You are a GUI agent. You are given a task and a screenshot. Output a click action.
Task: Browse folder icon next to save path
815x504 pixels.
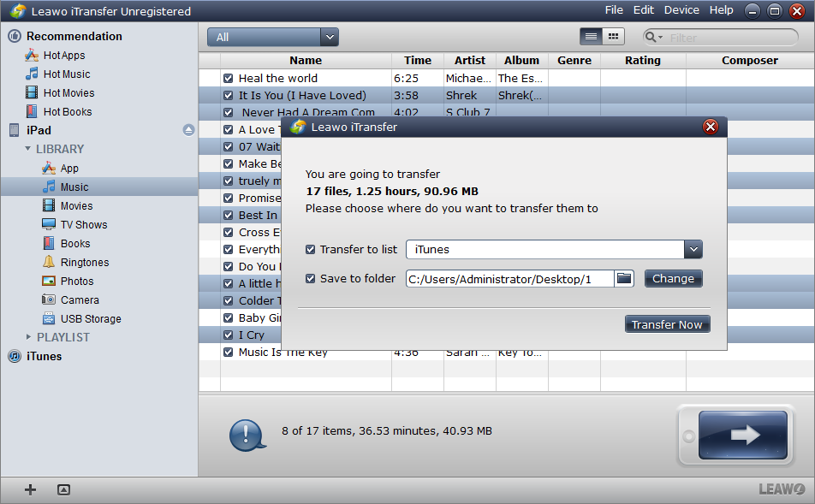click(x=624, y=278)
